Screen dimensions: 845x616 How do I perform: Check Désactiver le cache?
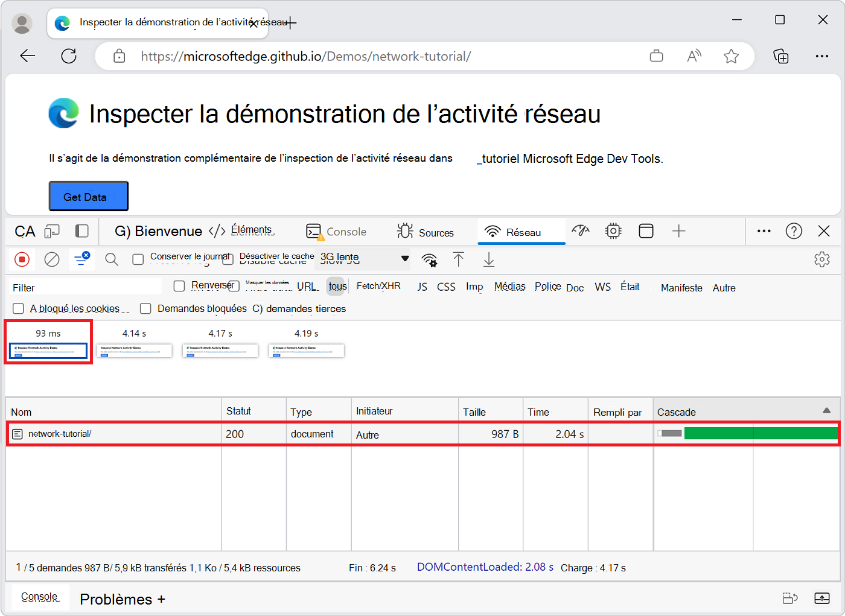point(228,259)
